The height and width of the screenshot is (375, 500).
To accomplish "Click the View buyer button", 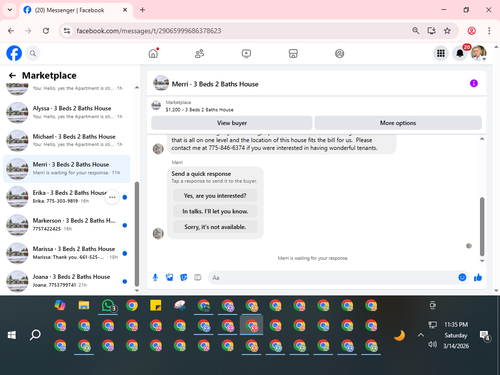I will (x=232, y=123).
